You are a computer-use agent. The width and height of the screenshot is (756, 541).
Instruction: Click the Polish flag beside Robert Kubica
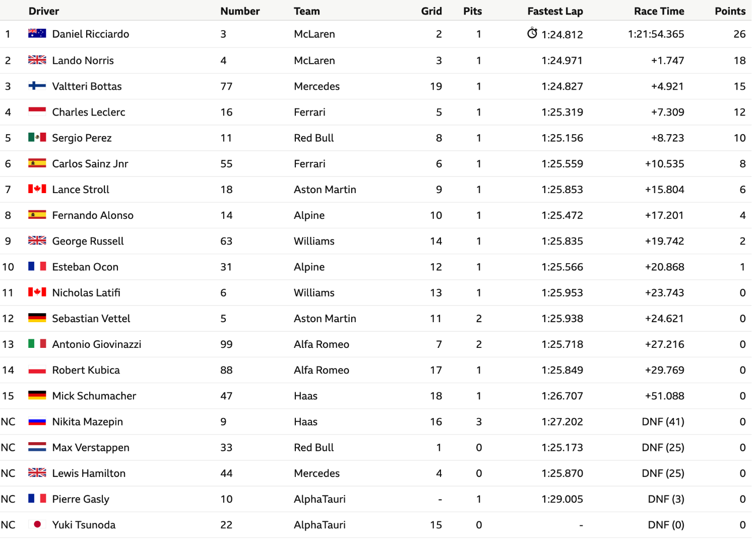tap(37, 370)
